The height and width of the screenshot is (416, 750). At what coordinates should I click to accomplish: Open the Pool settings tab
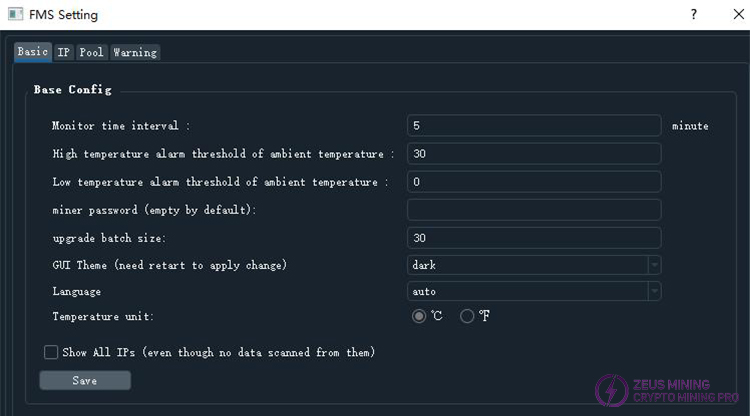tap(91, 52)
